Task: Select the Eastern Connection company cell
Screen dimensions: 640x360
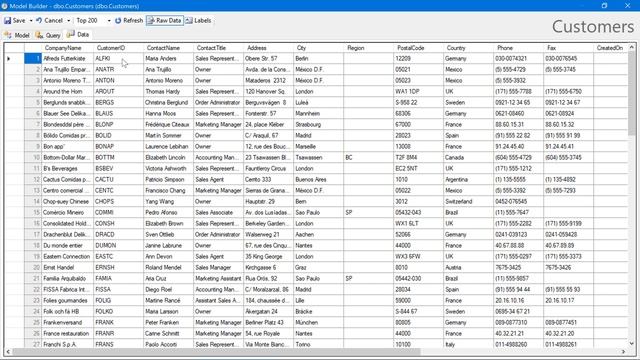Action: (67, 257)
